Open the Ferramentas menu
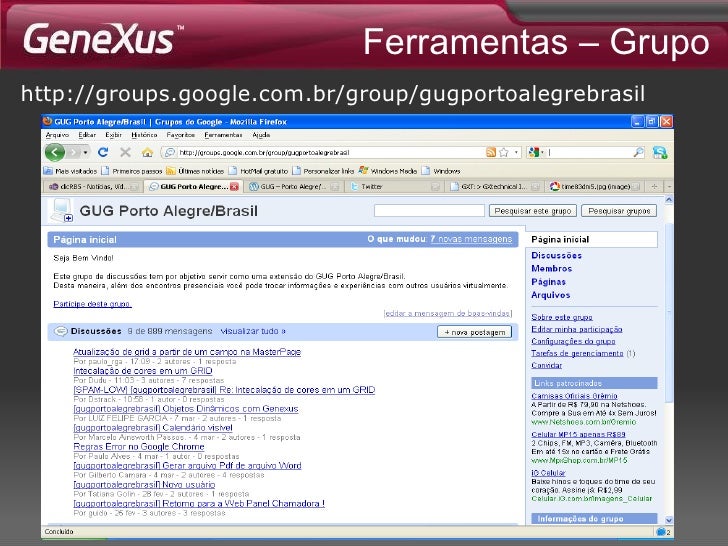This screenshot has height=546, width=728. tap(223, 135)
